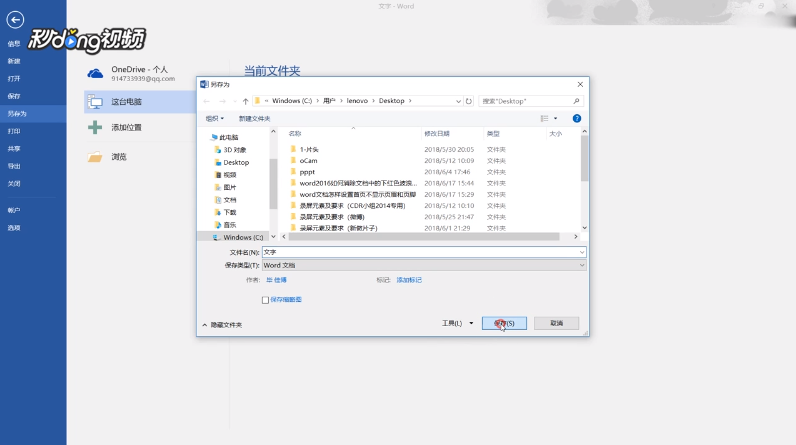Open the 导出 (Export) backstage tab
The width and height of the screenshot is (796, 445).
(14, 166)
